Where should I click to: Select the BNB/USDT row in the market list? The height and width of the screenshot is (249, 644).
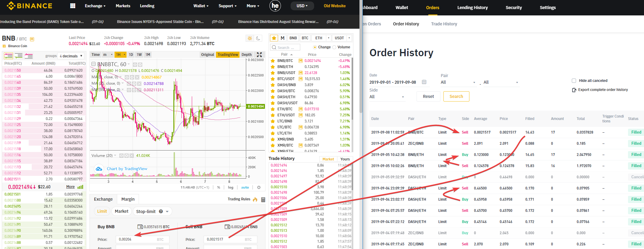[x=310, y=73]
